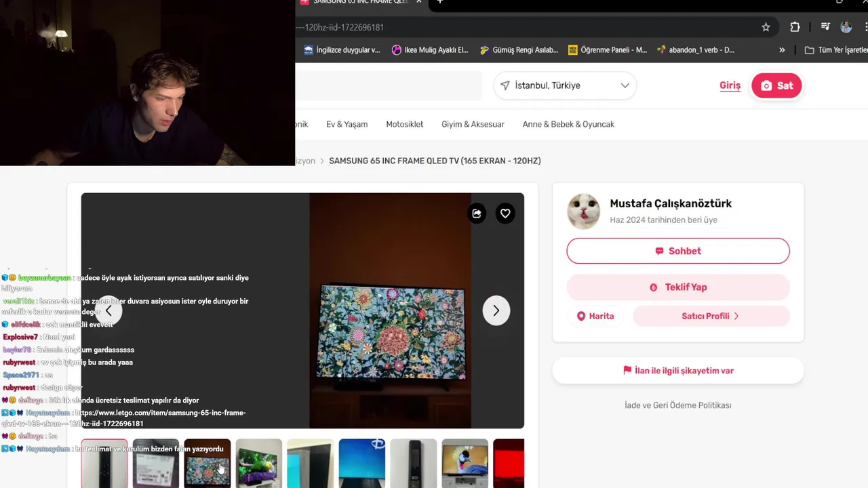This screenshot has height=488, width=868.
Task: Open Harita map button
Action: pyautogui.click(x=596, y=316)
